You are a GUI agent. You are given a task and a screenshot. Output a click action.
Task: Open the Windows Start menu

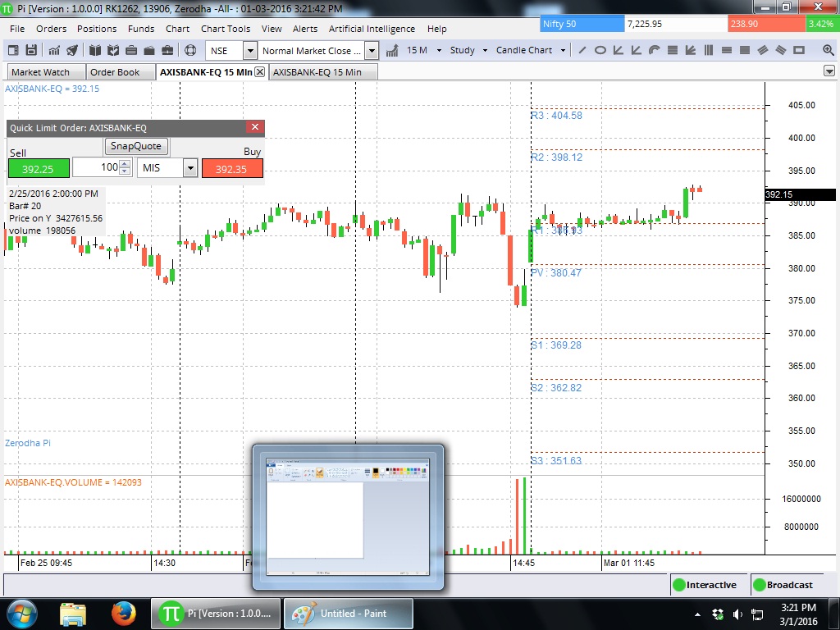coord(22,614)
